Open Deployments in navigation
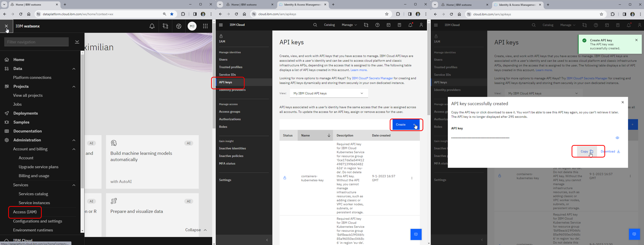This screenshot has height=245, width=644. pos(25,113)
